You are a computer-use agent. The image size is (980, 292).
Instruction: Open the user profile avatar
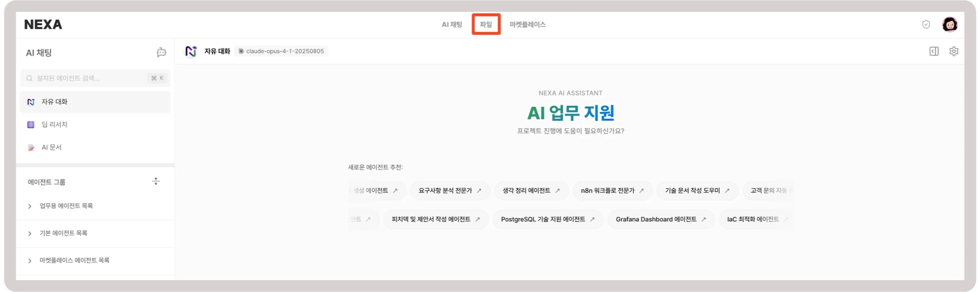pyautogui.click(x=950, y=24)
